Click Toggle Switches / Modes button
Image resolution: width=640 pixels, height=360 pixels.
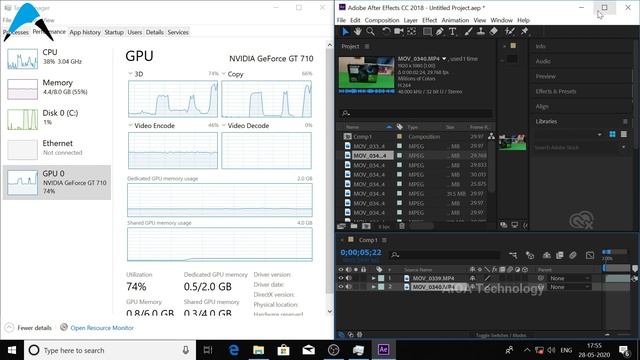[x=501, y=335]
